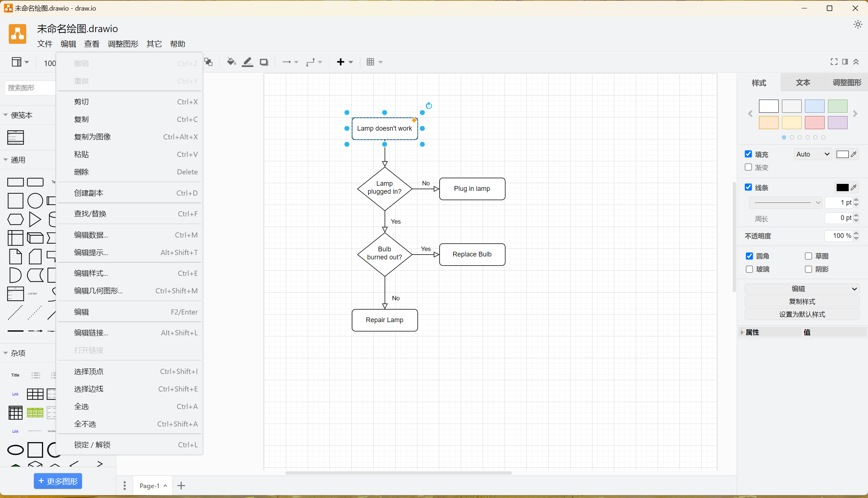Select the light green style swatch
This screenshot has width=868, height=498.
point(837,106)
